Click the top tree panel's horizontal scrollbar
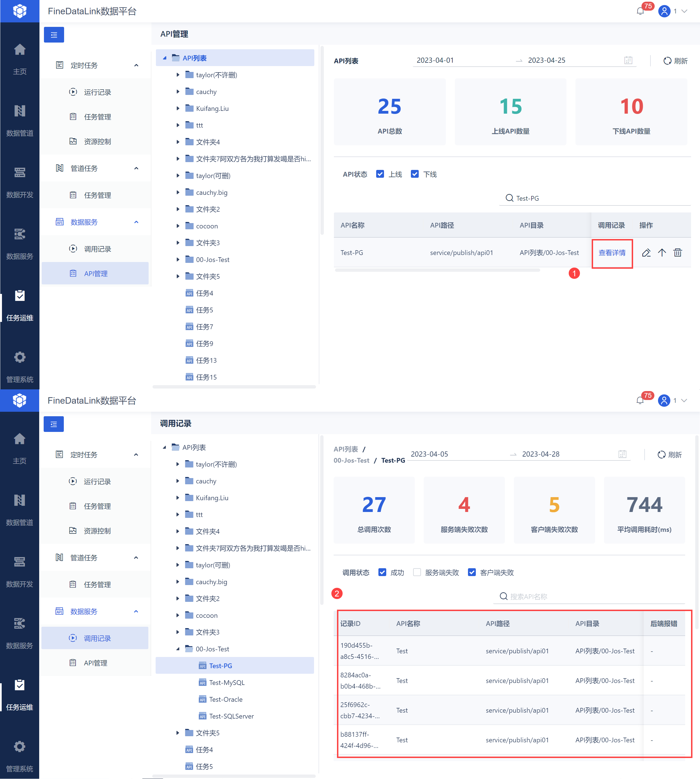 [x=234, y=387]
